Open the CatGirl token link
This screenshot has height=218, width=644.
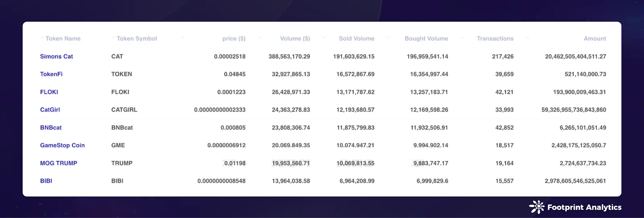50,110
